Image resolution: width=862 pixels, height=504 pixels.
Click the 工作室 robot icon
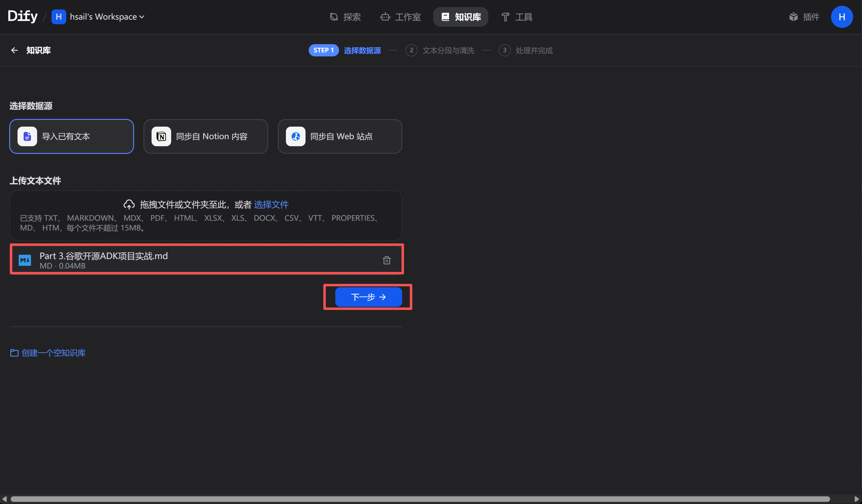tap(385, 17)
